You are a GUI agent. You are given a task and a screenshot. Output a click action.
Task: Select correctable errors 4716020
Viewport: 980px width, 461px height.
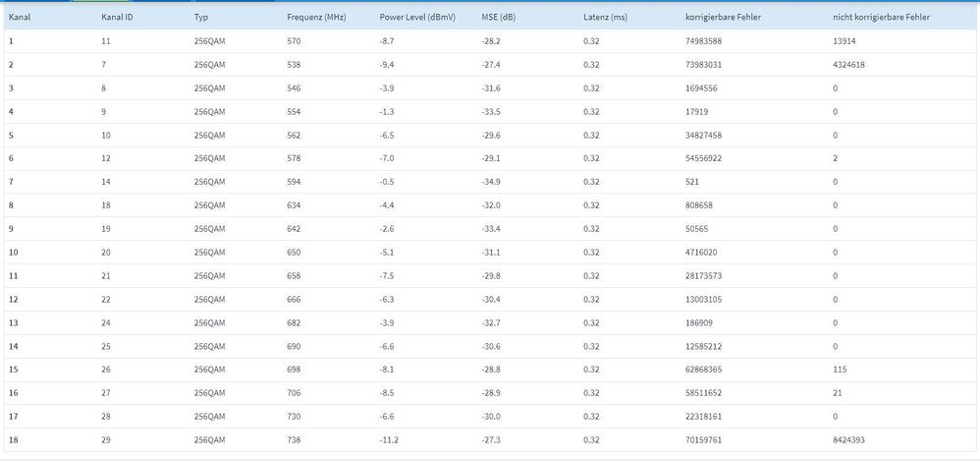[x=701, y=252]
